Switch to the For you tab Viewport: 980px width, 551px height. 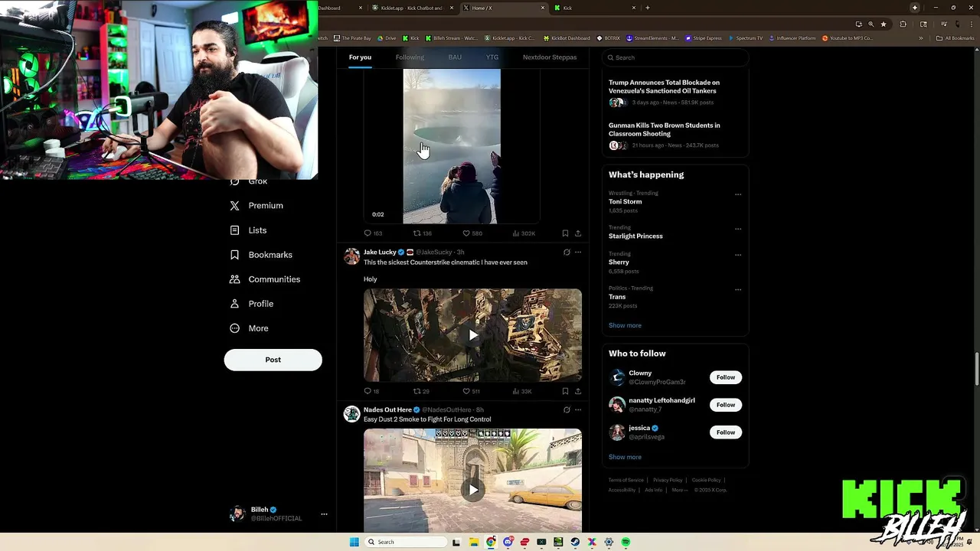pos(360,57)
